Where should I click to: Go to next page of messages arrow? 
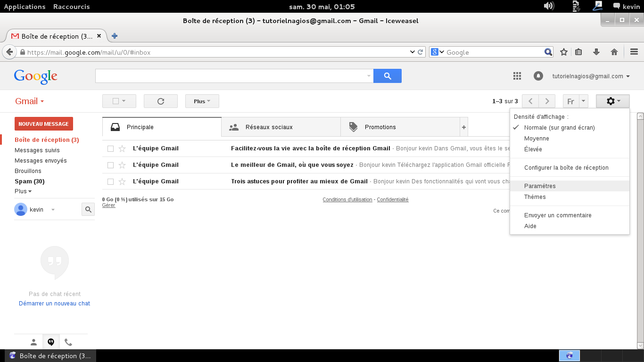(x=547, y=101)
